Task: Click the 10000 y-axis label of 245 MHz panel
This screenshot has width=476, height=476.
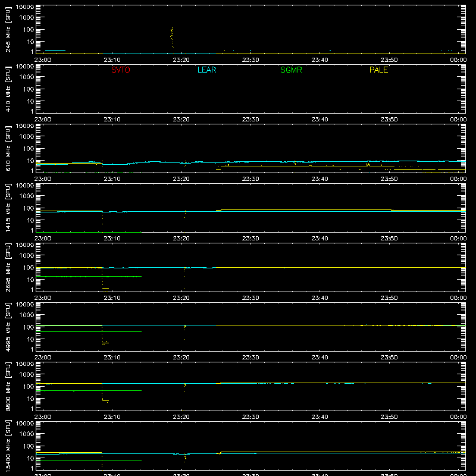Action: pyautogui.click(x=25, y=7)
